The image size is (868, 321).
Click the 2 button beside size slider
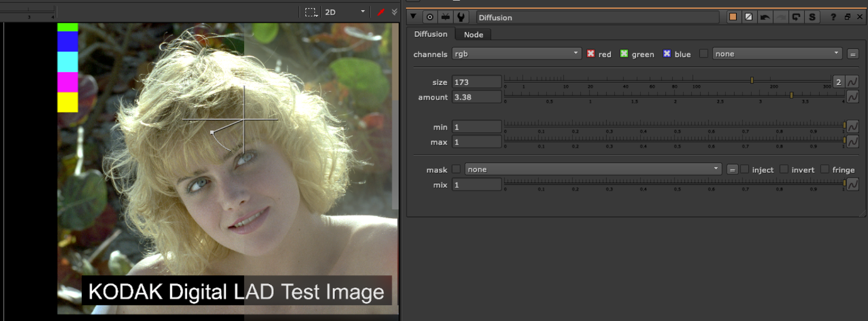pyautogui.click(x=838, y=82)
